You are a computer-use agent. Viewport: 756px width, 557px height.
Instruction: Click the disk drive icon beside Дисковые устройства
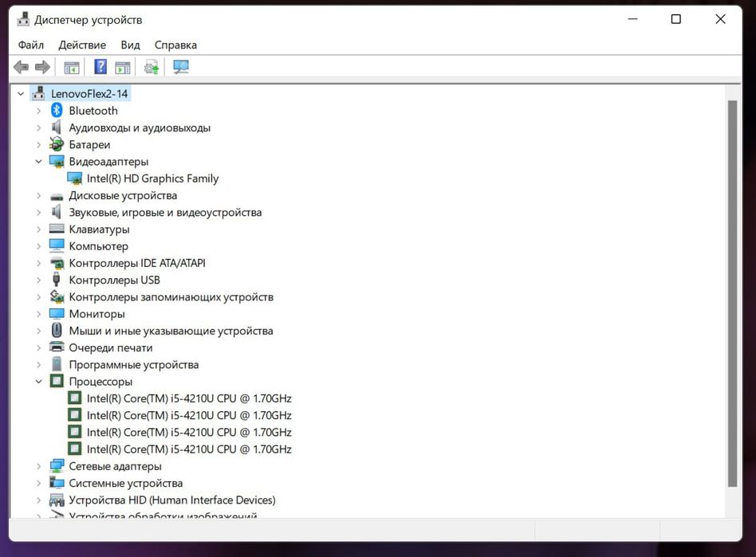tap(57, 196)
